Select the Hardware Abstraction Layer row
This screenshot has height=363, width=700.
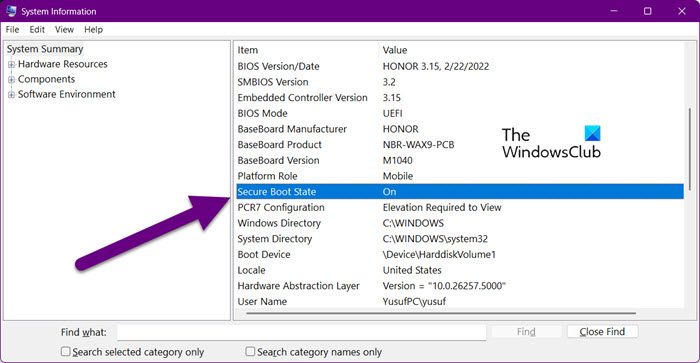[460, 286]
